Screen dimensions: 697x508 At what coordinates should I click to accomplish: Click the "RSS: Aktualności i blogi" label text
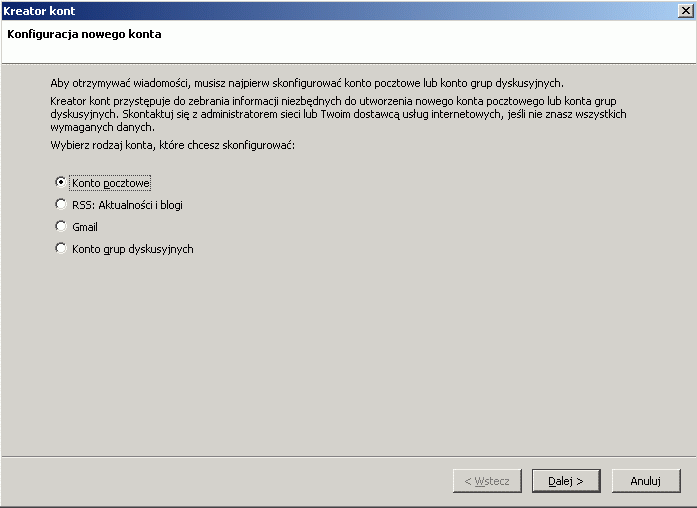[x=128, y=205]
